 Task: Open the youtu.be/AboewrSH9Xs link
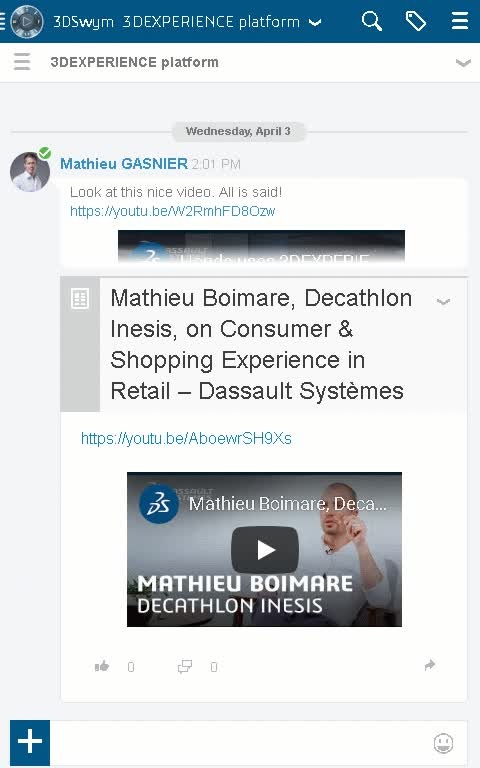186,438
